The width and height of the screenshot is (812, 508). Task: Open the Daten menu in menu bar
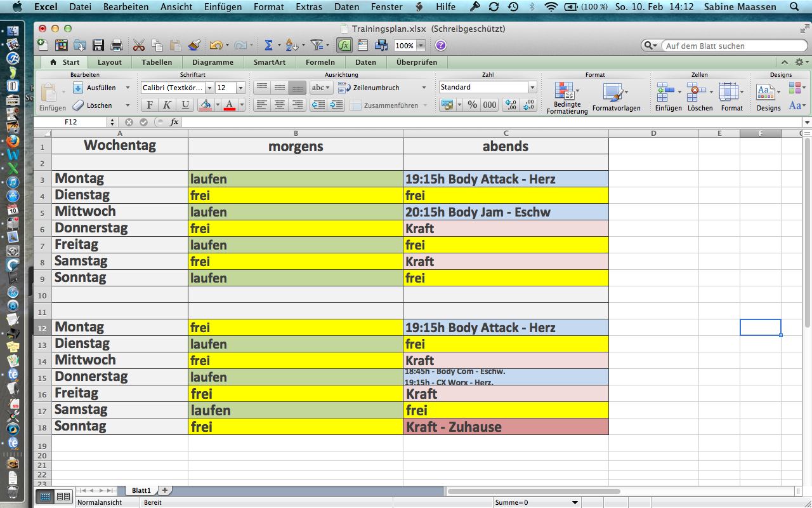point(346,7)
